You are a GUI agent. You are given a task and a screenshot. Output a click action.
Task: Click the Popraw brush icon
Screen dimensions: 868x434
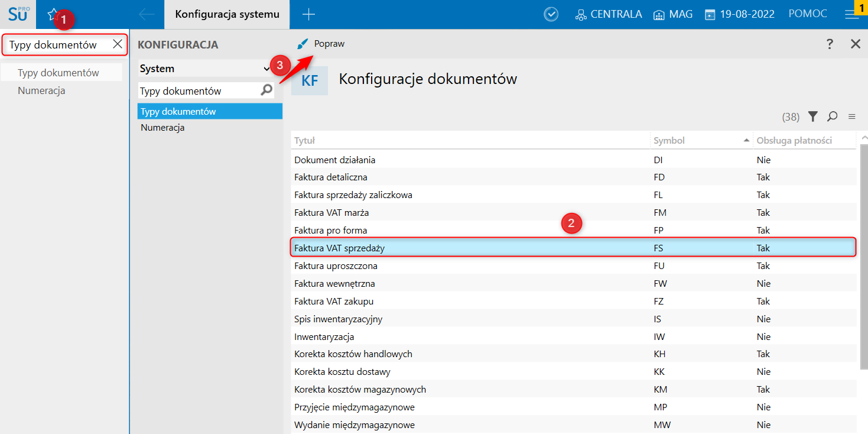click(x=303, y=44)
